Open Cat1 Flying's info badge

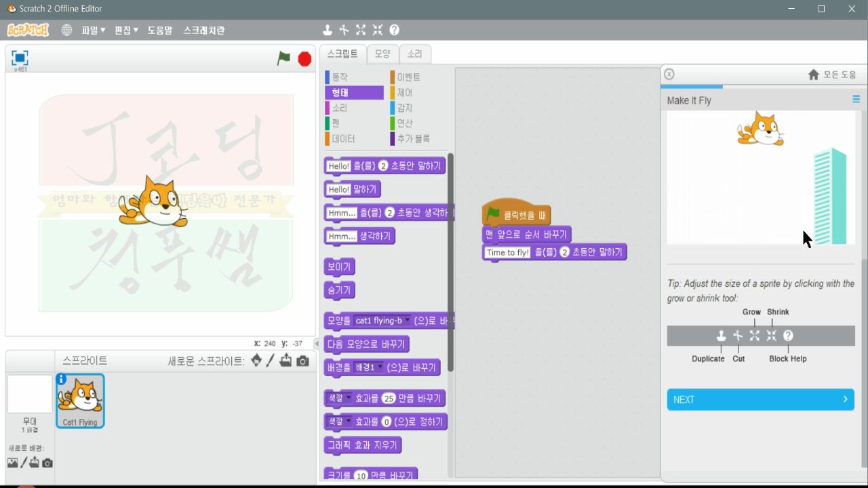coord(63,380)
